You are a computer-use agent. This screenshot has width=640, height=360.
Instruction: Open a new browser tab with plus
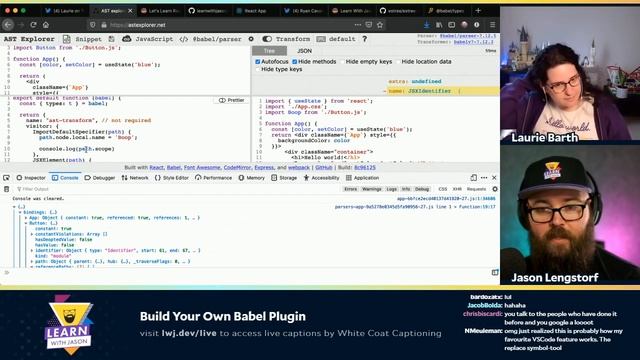point(478,11)
